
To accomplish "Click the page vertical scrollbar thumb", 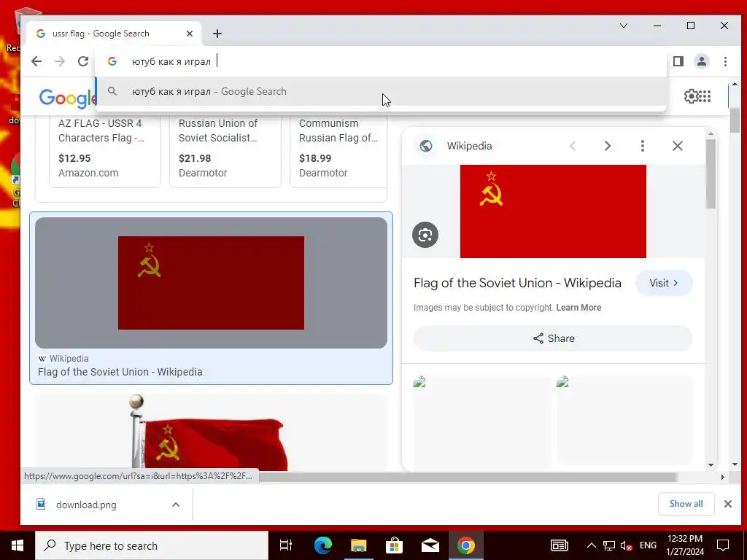I will [735, 120].
